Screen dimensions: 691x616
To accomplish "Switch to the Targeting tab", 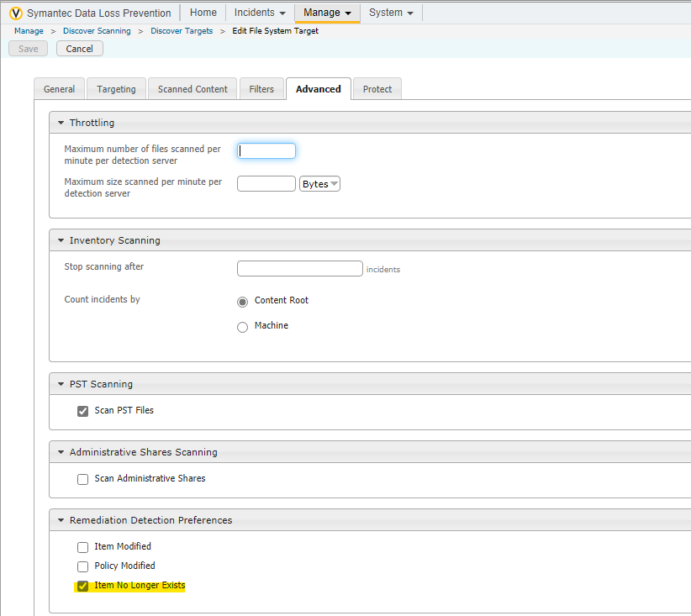I will (x=116, y=89).
